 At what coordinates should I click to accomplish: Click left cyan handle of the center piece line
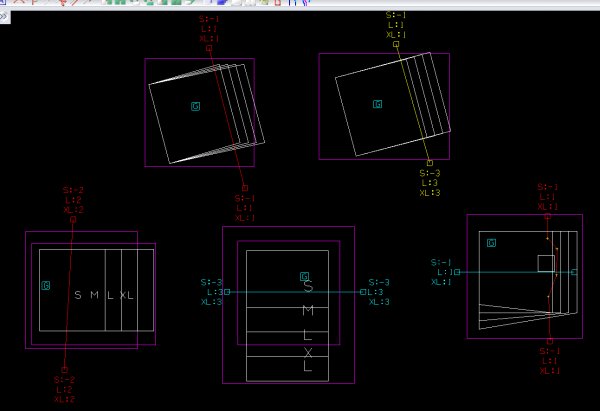tap(227, 292)
